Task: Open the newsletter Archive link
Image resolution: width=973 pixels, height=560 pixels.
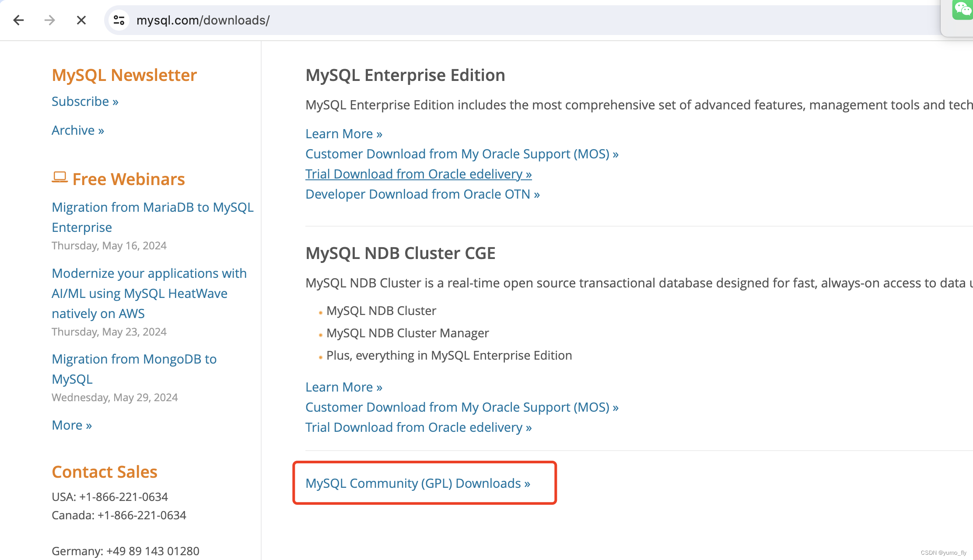Action: click(x=77, y=130)
